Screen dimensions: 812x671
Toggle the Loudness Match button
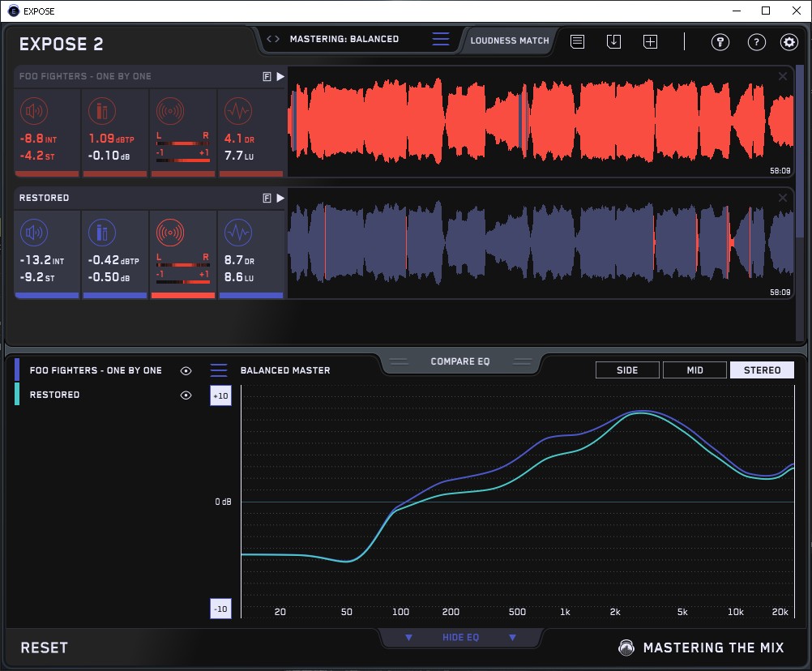(x=510, y=40)
